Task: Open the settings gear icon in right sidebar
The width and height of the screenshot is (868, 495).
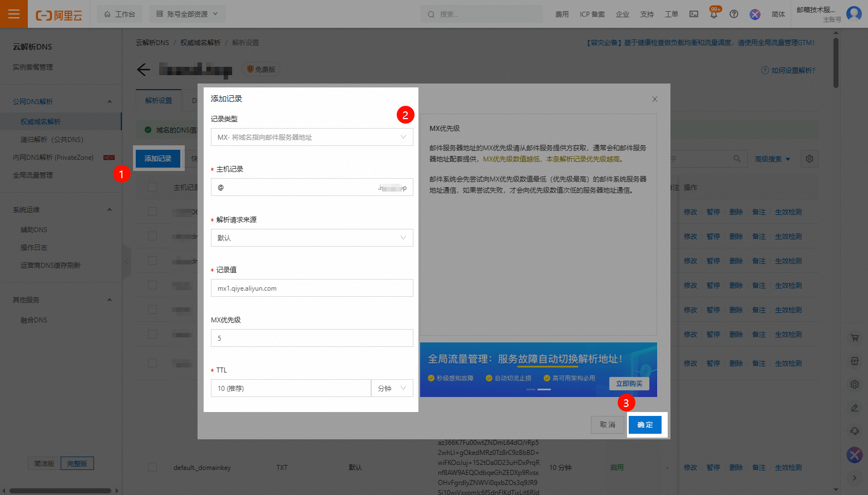Action: pos(855,384)
